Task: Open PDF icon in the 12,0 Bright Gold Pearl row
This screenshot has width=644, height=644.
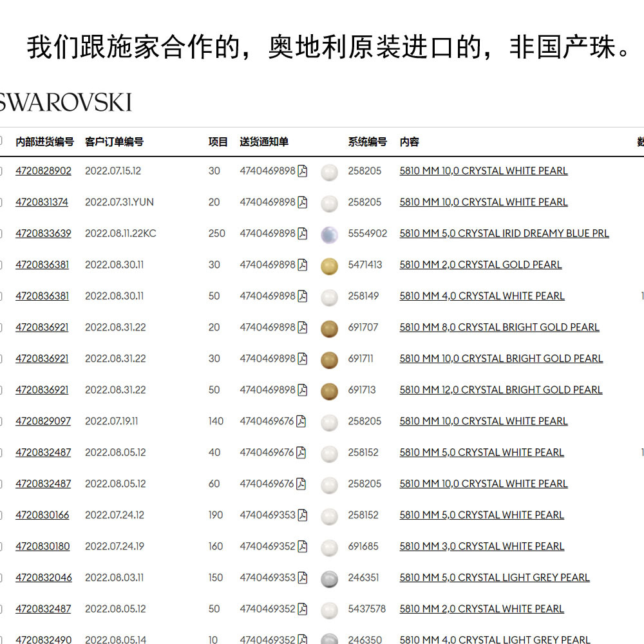Action: (302, 390)
